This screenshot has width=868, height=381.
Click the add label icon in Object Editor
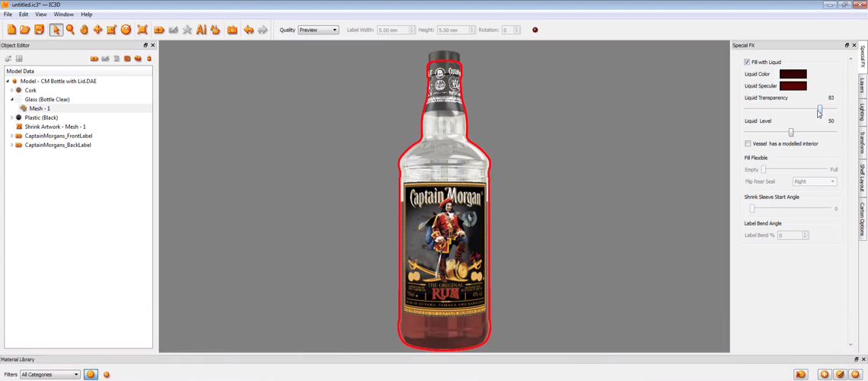pos(94,59)
